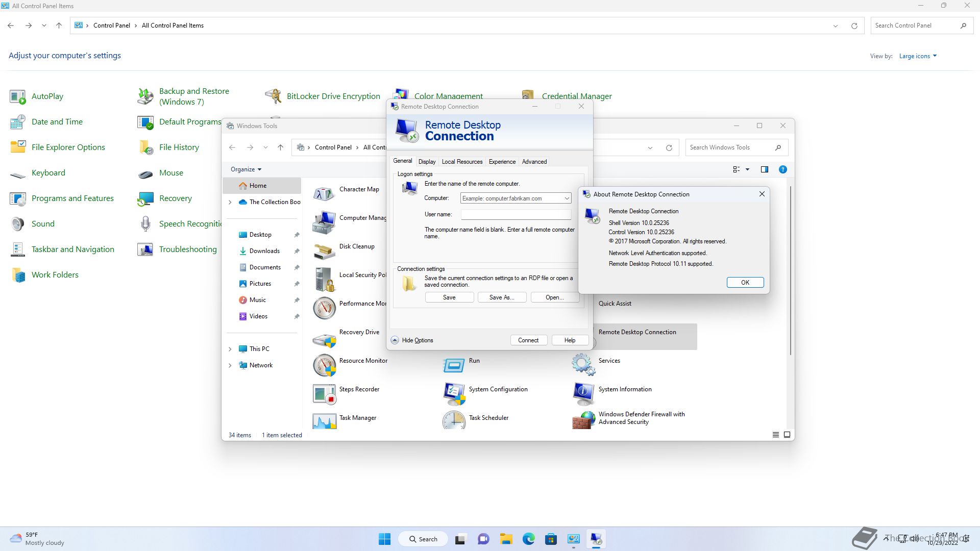
Task: Click the Search Windows Tools box
Action: [737, 147]
